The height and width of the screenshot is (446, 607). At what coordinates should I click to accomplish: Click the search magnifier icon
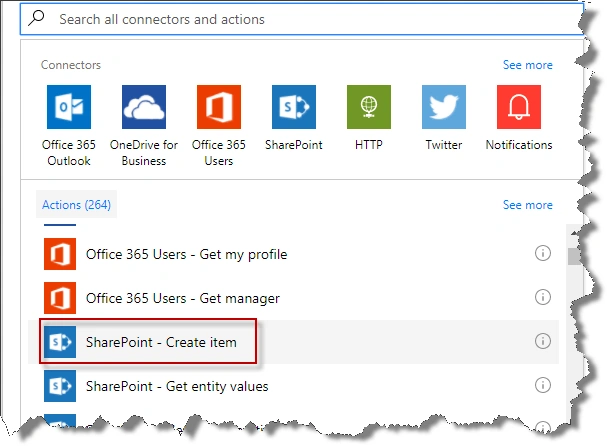pos(36,18)
